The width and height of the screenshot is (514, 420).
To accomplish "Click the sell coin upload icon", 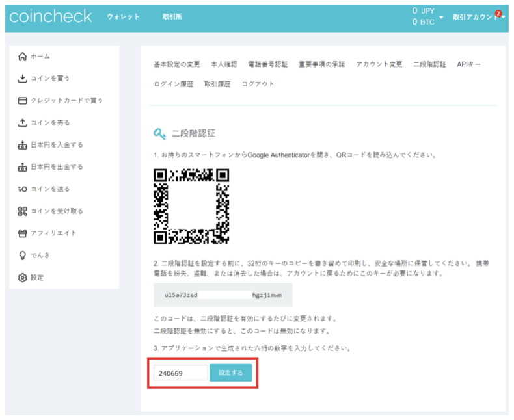I will click(22, 122).
